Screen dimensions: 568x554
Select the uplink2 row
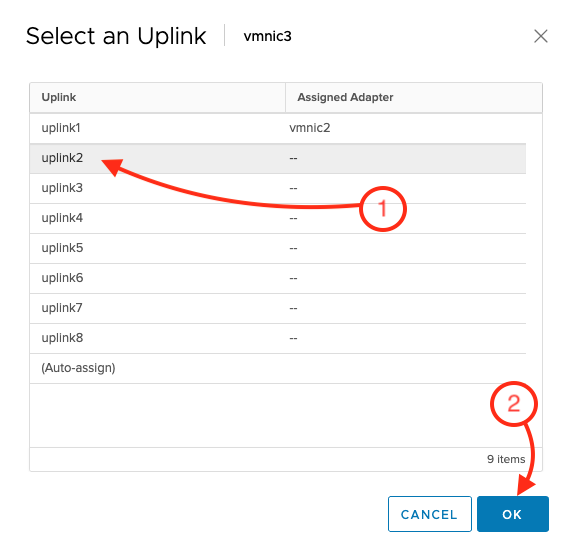(x=278, y=158)
